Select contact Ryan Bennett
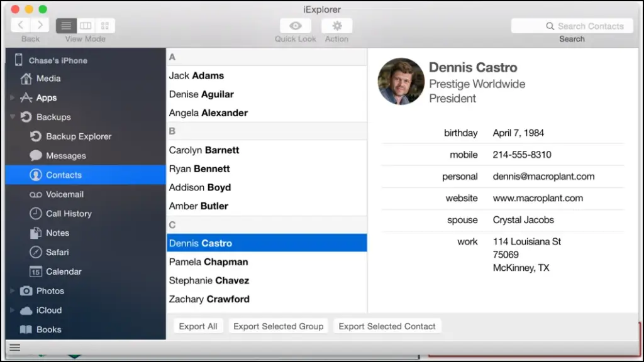This screenshot has width=644, height=362. 267,168
